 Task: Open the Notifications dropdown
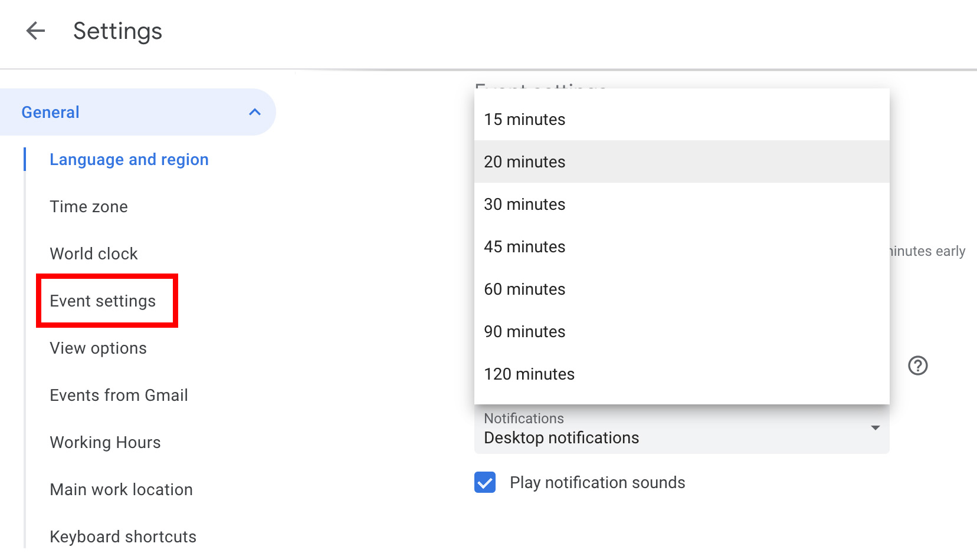681,429
